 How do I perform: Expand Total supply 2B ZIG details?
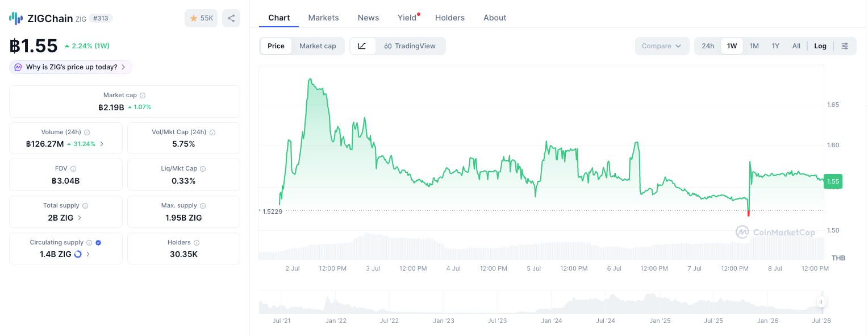tap(65, 218)
